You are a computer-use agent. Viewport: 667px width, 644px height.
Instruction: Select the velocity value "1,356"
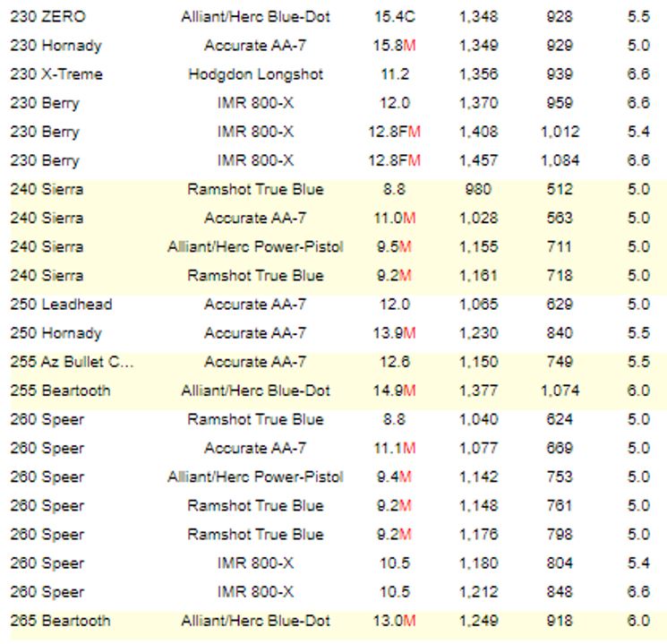click(x=478, y=74)
